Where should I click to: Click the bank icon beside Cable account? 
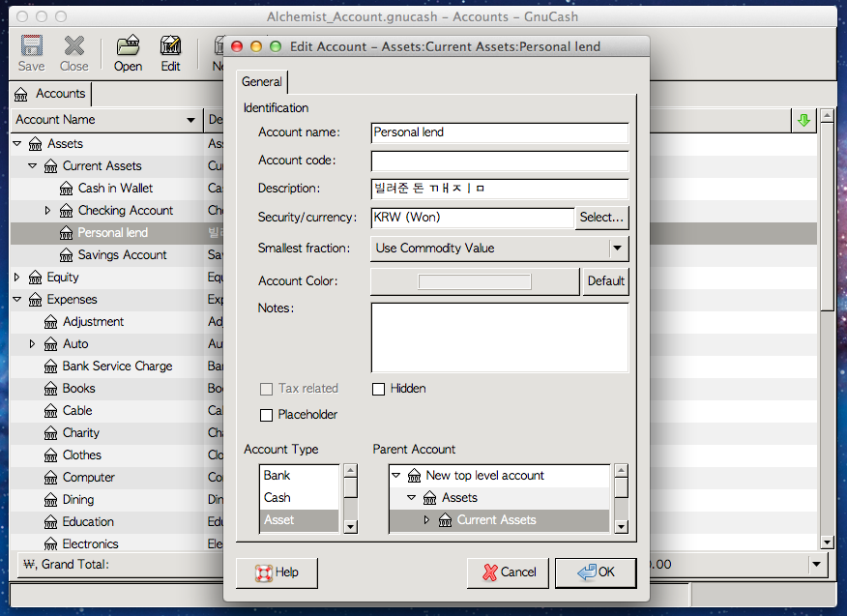point(51,411)
